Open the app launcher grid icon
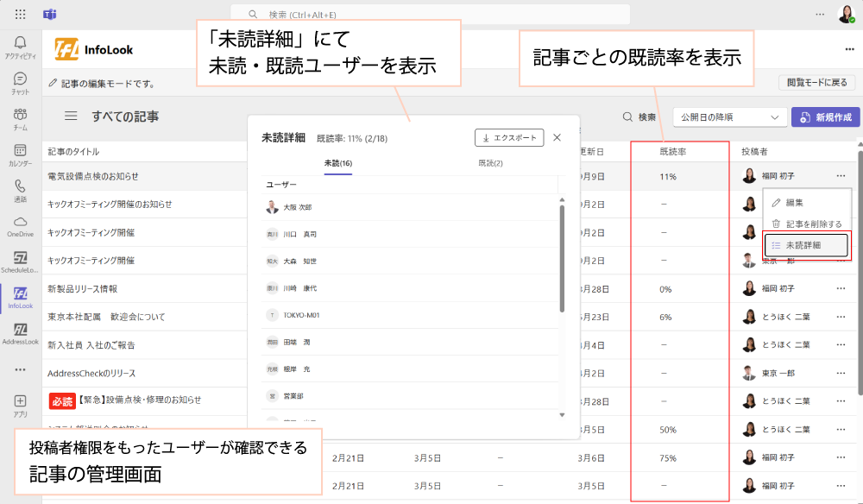Image resolution: width=863 pixels, height=504 pixels. tap(21, 15)
